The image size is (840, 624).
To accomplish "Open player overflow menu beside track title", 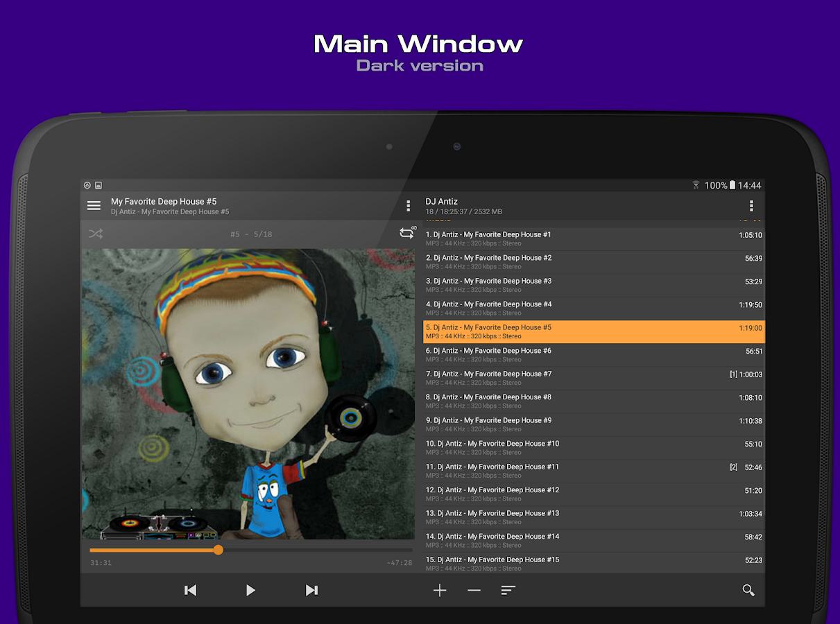I will click(x=408, y=206).
